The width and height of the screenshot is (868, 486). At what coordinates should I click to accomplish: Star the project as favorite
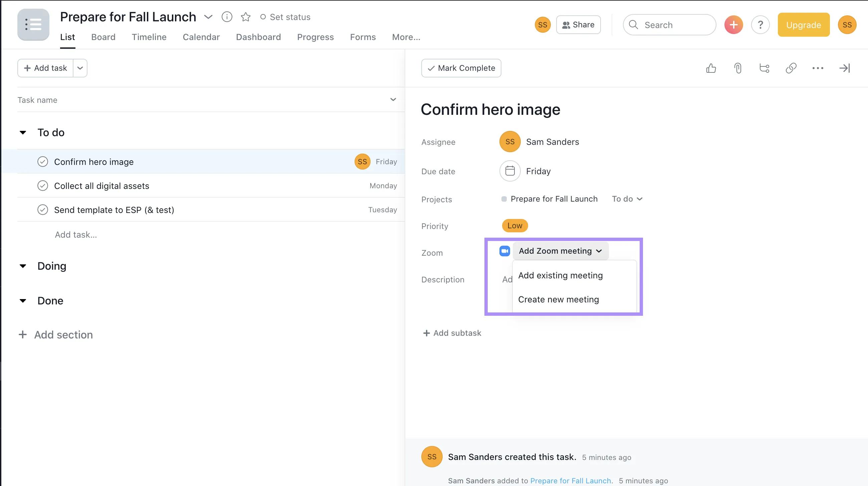[246, 17]
